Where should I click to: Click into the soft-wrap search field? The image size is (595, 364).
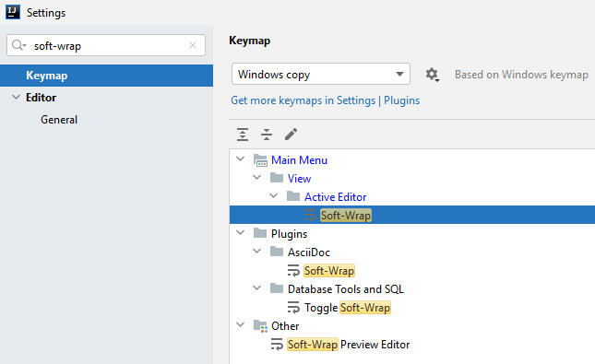(x=106, y=45)
